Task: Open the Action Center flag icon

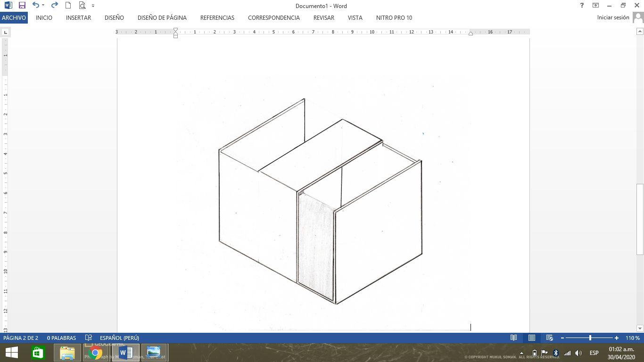Action: pyautogui.click(x=545, y=353)
